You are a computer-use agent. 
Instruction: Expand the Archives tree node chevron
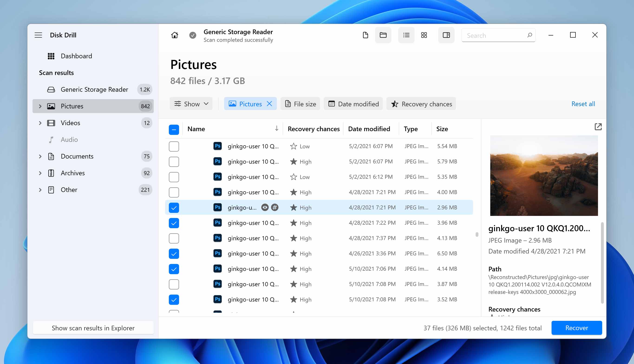[40, 173]
